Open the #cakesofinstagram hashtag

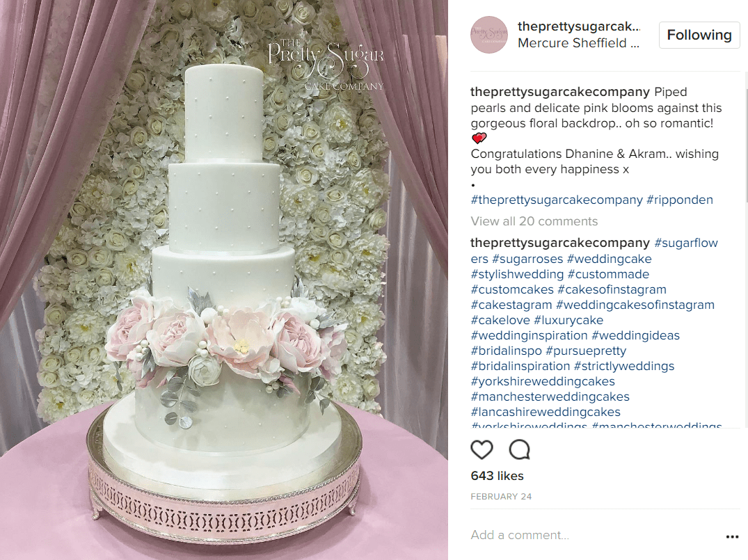coord(612,289)
